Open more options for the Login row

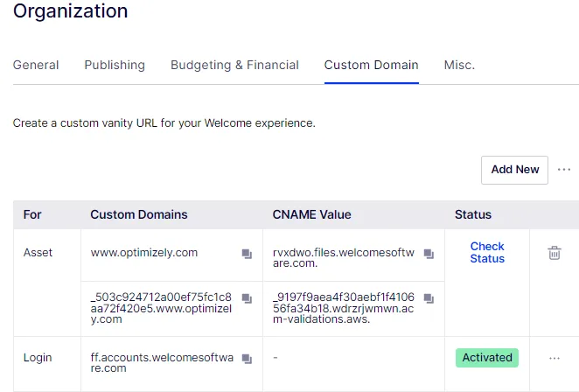click(555, 358)
